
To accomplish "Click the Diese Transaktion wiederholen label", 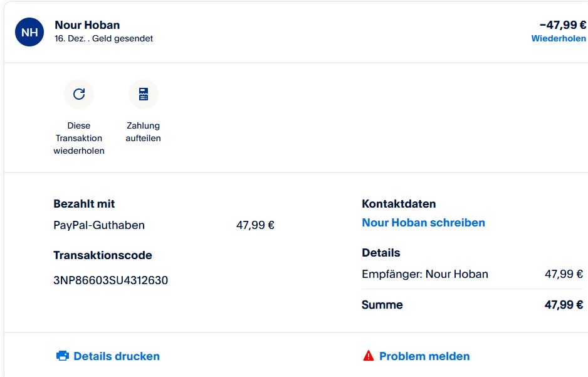I will point(79,138).
